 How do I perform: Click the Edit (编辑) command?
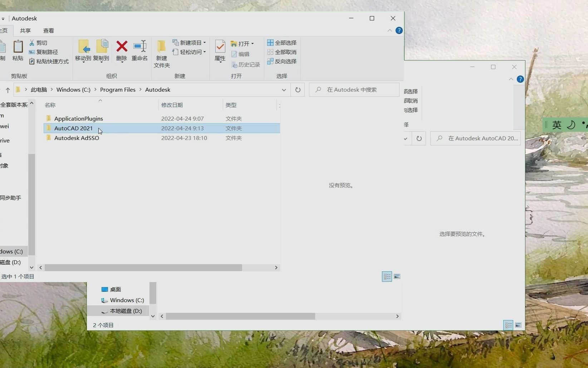240,54
